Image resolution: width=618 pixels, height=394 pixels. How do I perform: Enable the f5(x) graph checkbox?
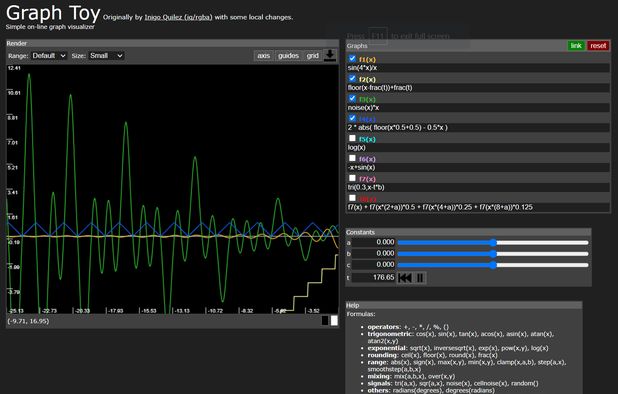click(x=352, y=138)
